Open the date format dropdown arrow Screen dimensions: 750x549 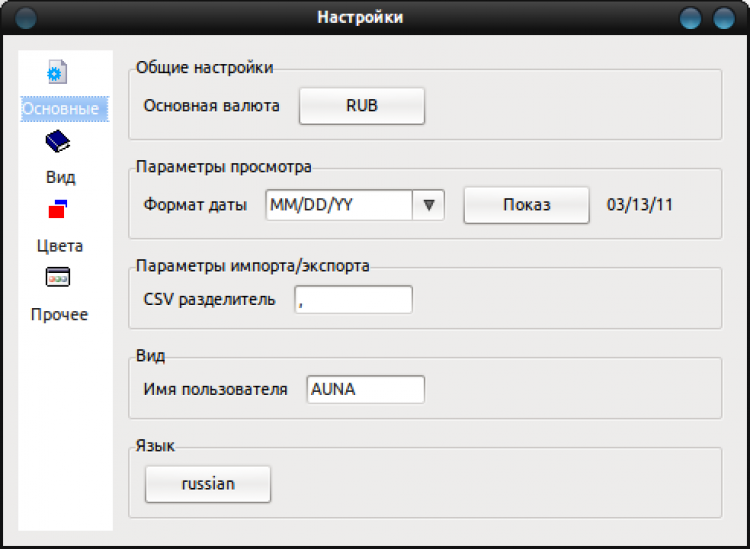tap(429, 205)
